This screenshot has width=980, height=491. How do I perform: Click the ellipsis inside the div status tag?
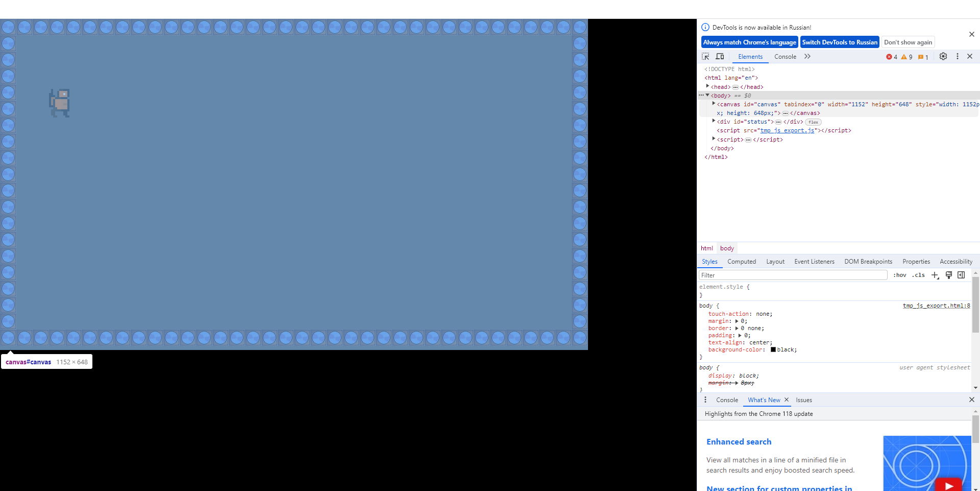(778, 122)
